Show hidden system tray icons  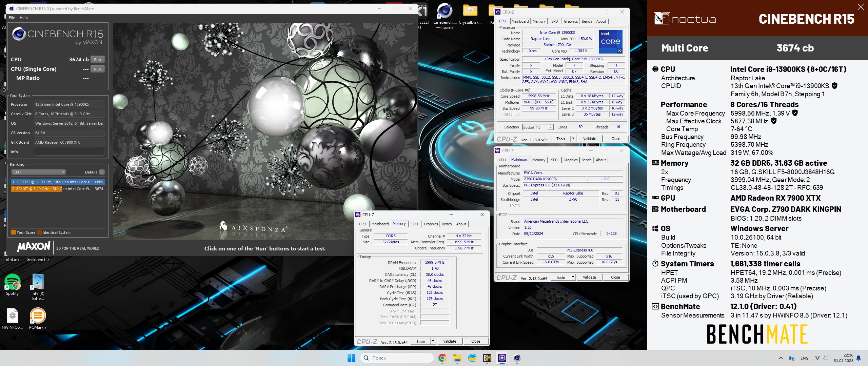point(781,358)
